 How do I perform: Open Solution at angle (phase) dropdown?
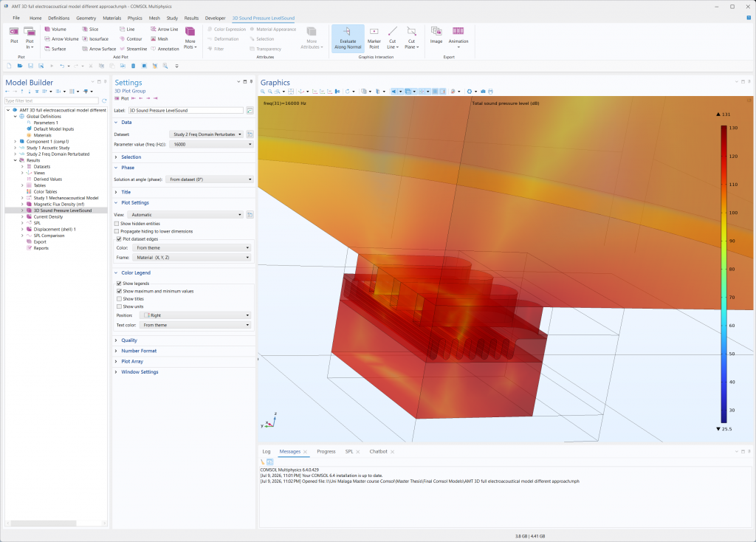tap(209, 179)
